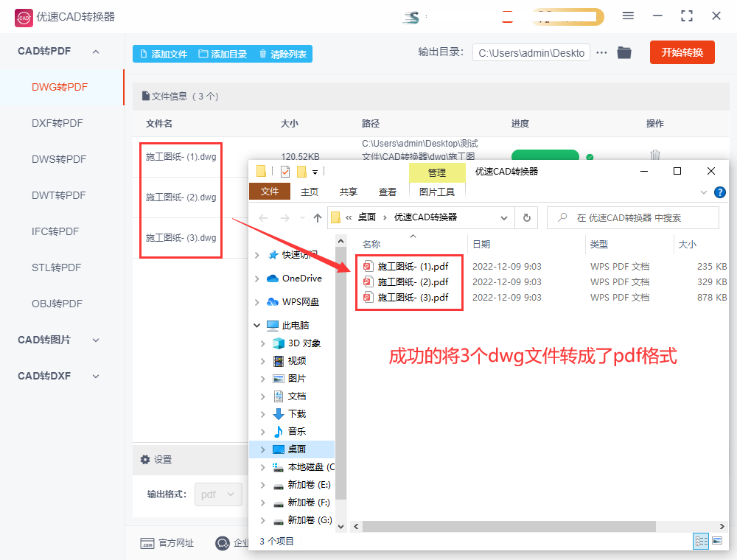Click the properties checkmark icon in Explorer title bar
Screen dimensions: 737x560
(x=284, y=172)
